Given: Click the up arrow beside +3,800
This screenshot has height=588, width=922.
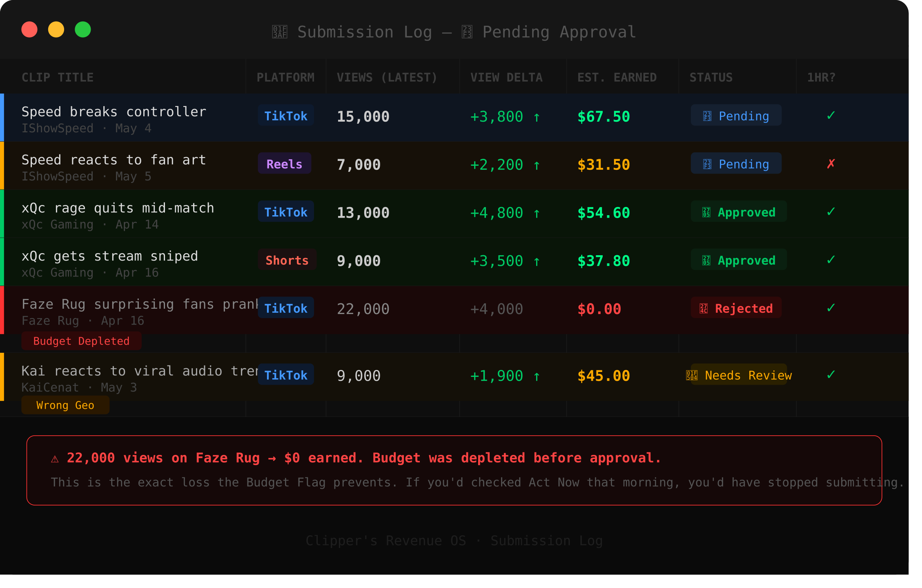Looking at the screenshot, I should [537, 118].
